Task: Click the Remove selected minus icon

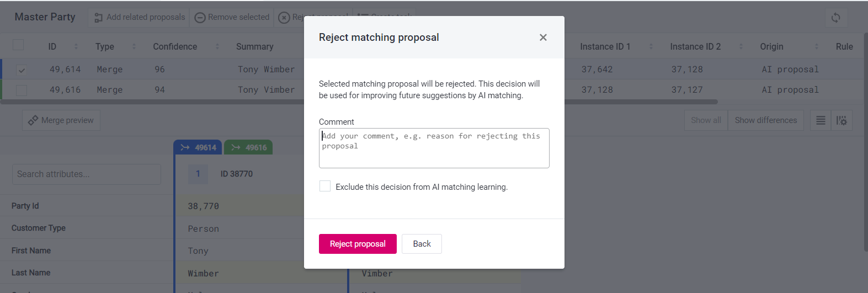Action: tap(200, 18)
